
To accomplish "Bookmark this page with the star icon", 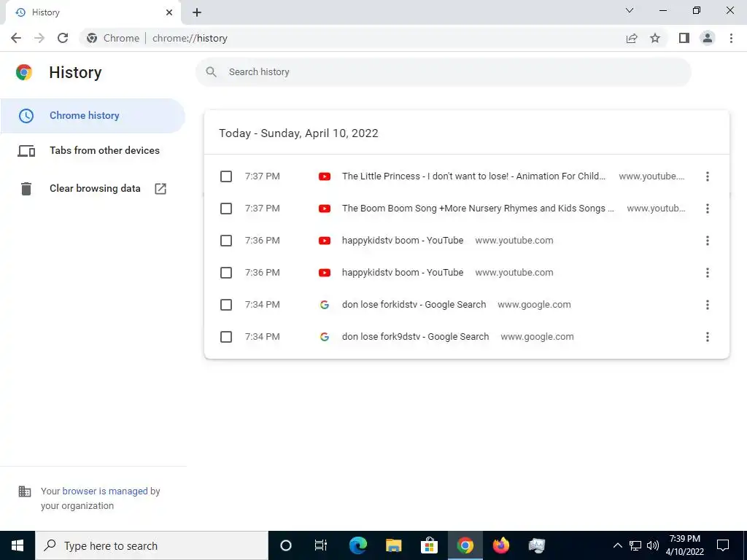I will 655,38.
